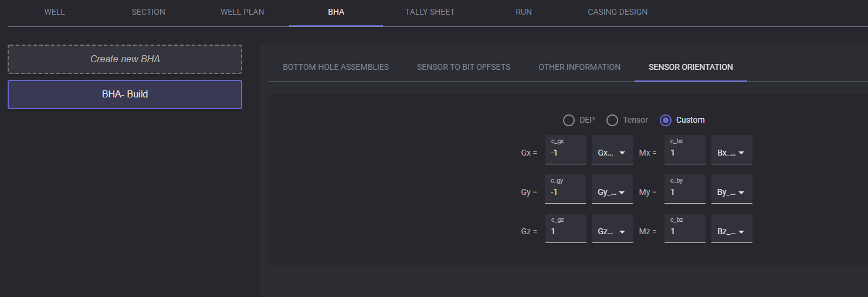Open the Well Plan tab
The width and height of the screenshot is (868, 297).
(x=242, y=12)
